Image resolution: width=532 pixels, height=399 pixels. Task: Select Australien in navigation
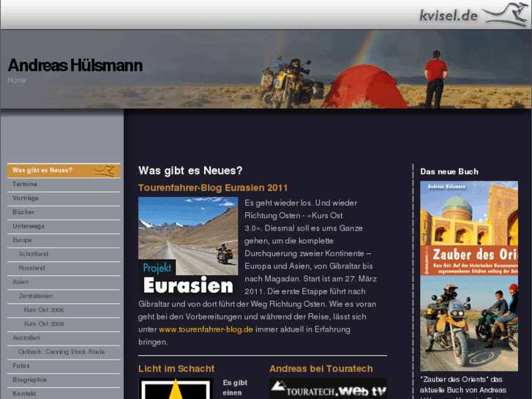point(64,338)
